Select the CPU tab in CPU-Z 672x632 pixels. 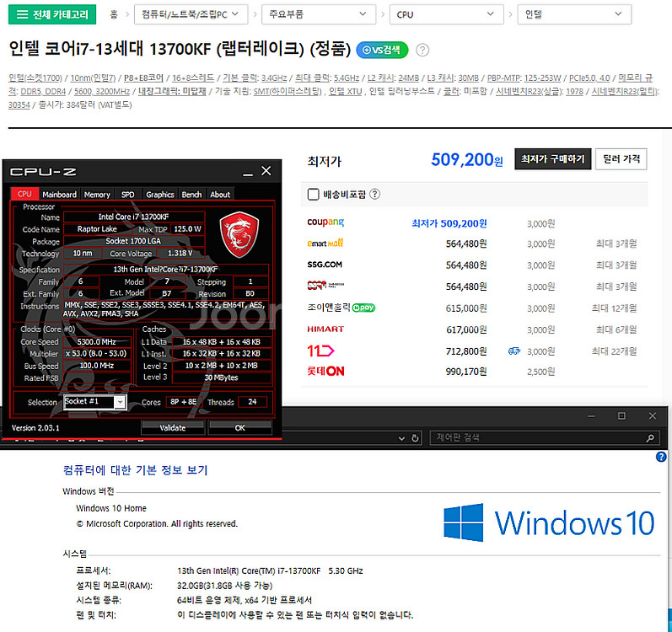(x=24, y=194)
